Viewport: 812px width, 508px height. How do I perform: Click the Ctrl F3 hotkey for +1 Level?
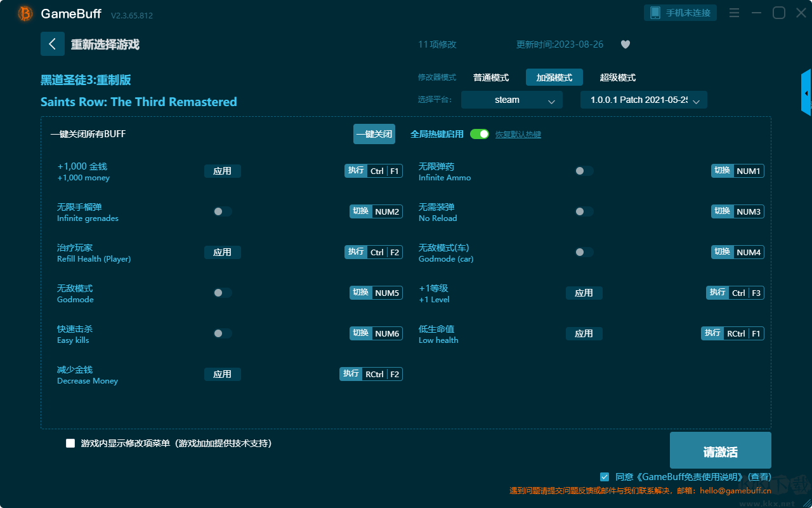pos(735,293)
